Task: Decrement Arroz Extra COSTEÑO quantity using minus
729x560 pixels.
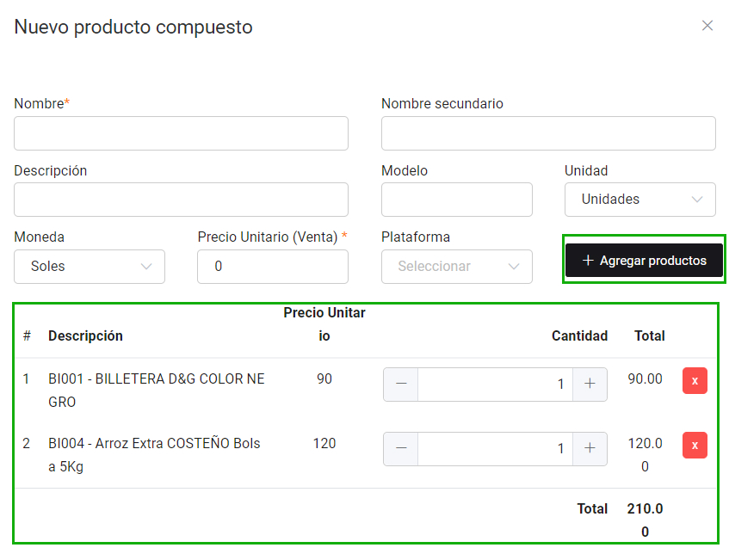Action: click(x=400, y=448)
